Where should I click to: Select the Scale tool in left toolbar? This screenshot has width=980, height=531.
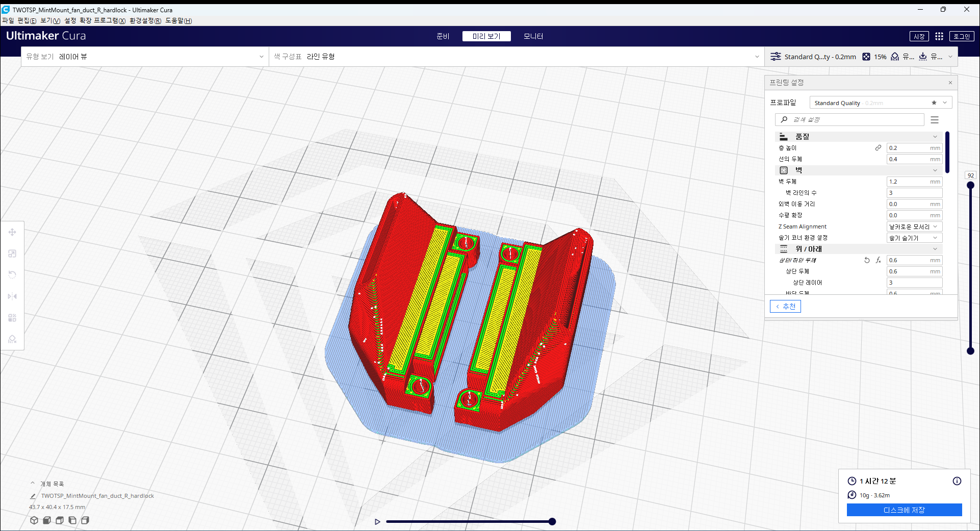tap(12, 254)
